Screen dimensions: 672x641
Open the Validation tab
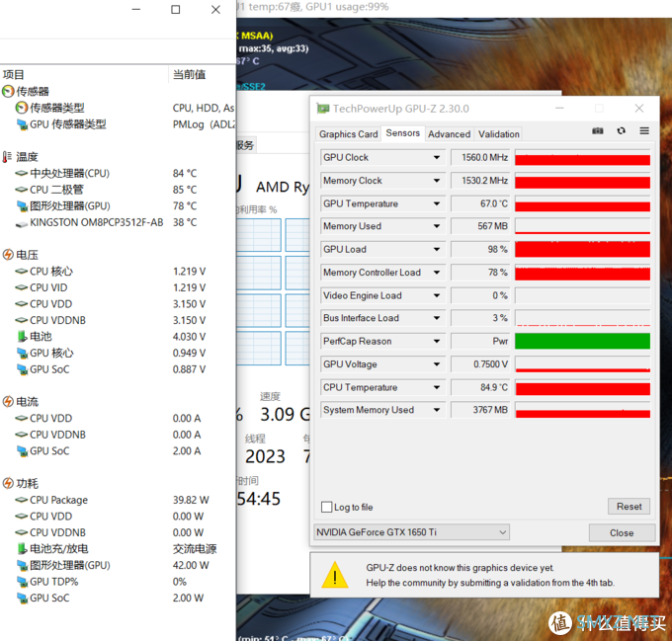(x=499, y=134)
